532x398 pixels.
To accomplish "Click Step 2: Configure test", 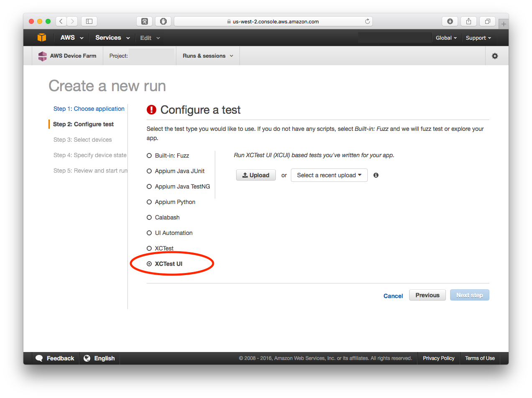I will [84, 124].
